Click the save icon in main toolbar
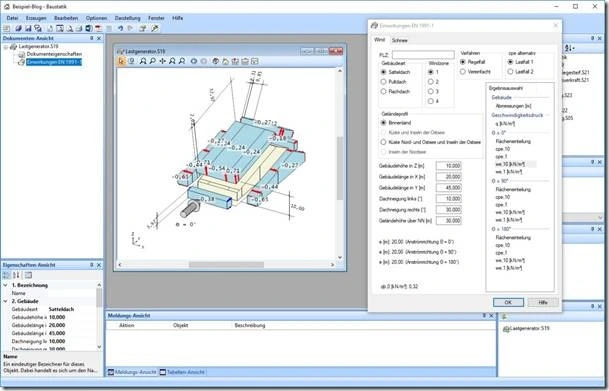The image size is (609, 391). (x=28, y=28)
